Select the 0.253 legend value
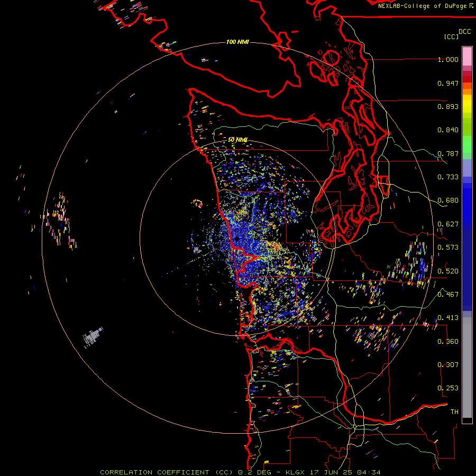This screenshot has height=476, width=476. 448,388
